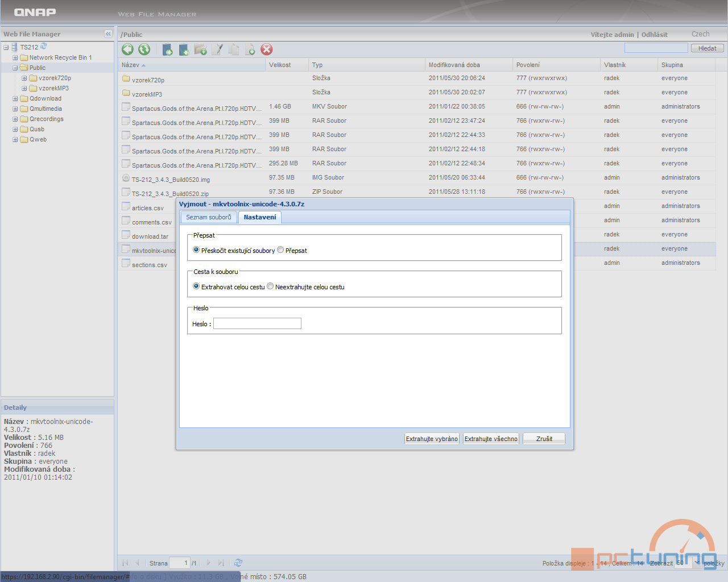Sort by the Vlastník column header

coord(629,65)
